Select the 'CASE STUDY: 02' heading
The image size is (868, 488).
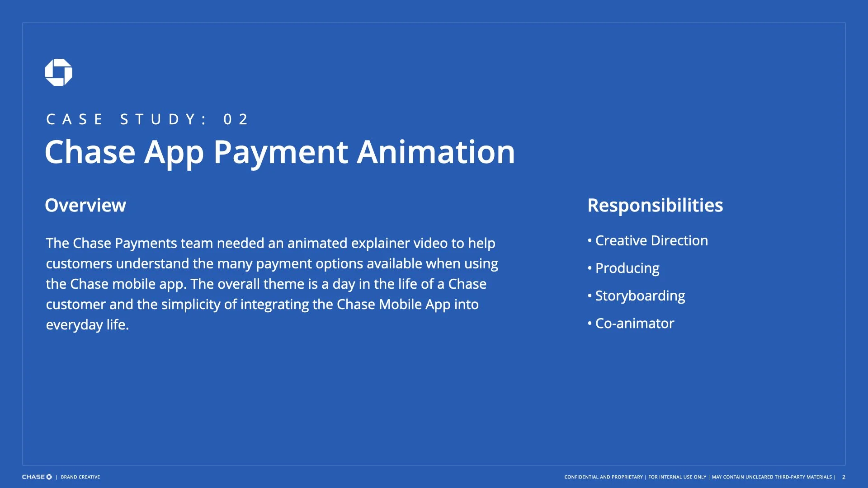[x=147, y=119]
